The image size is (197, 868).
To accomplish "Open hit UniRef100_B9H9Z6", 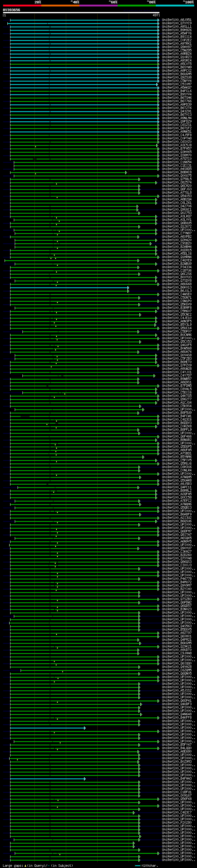I will click(176, 30).
